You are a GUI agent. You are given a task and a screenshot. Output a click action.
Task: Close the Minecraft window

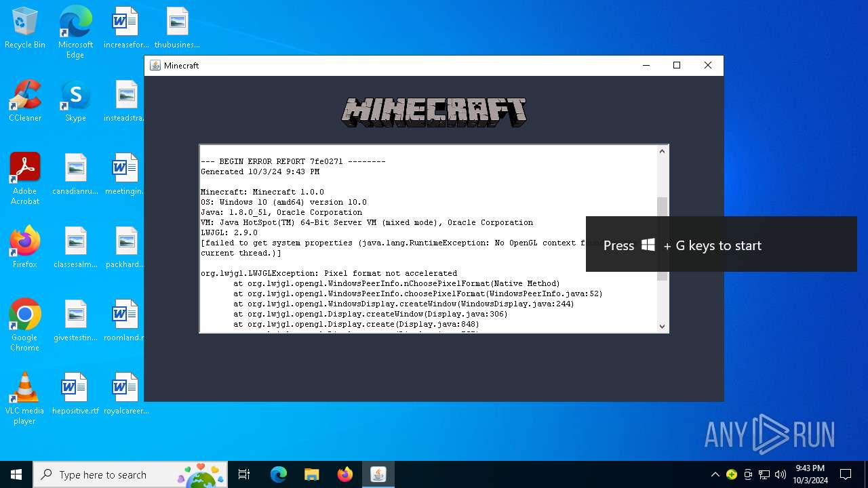(708, 65)
